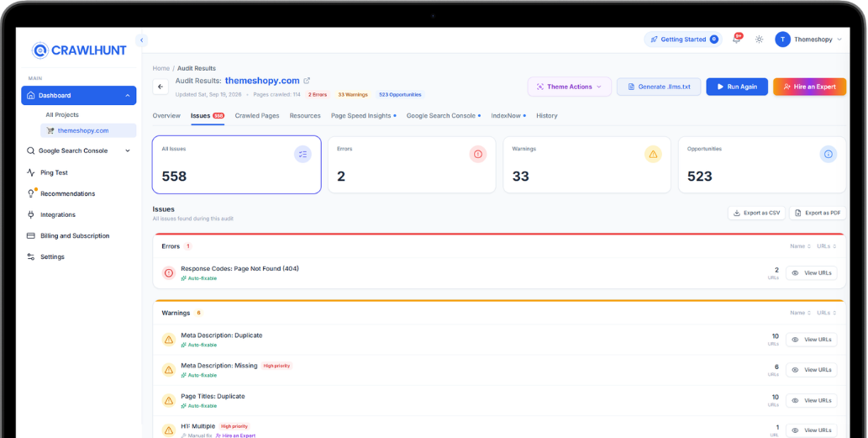The height and width of the screenshot is (438, 868).
Task: Click the Dashboard home icon
Action: pos(31,95)
